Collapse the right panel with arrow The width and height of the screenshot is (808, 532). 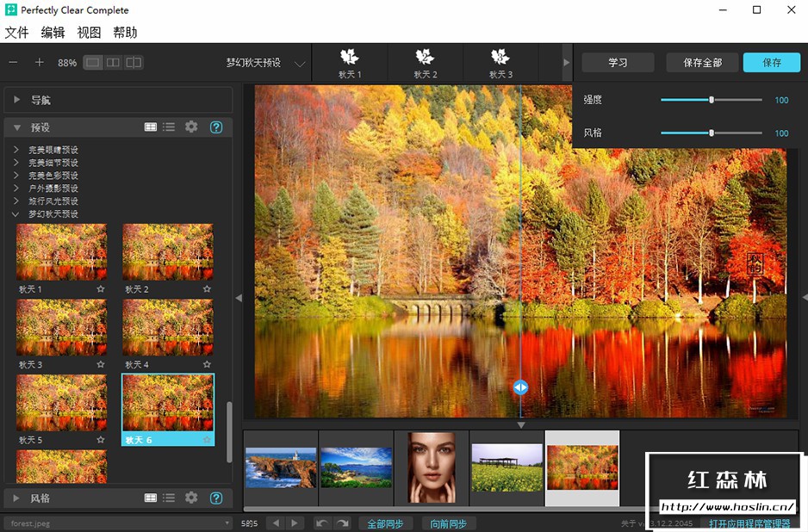[x=805, y=298]
